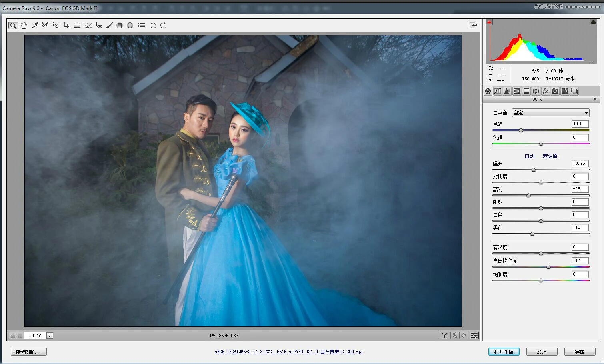The image size is (604, 364).
Task: Select the Red Eye Removal tool
Action: (99, 26)
